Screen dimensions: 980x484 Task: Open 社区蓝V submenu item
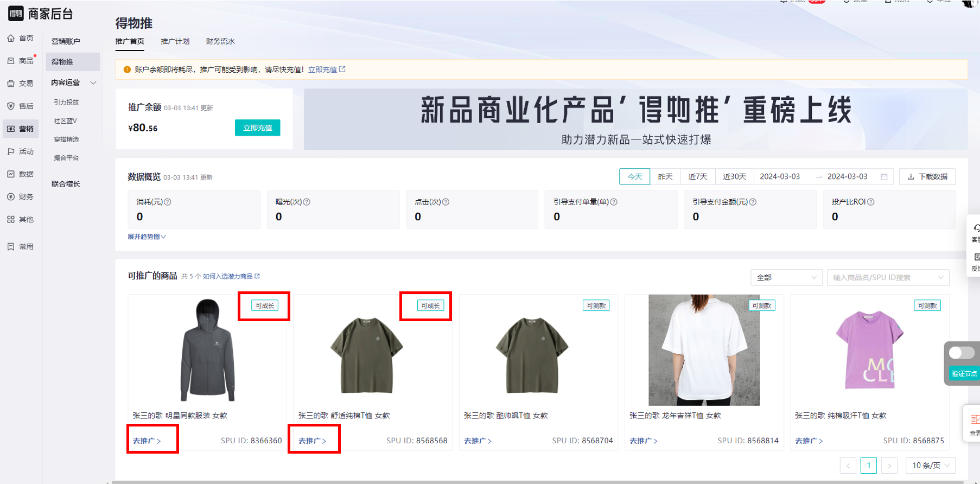coord(66,121)
